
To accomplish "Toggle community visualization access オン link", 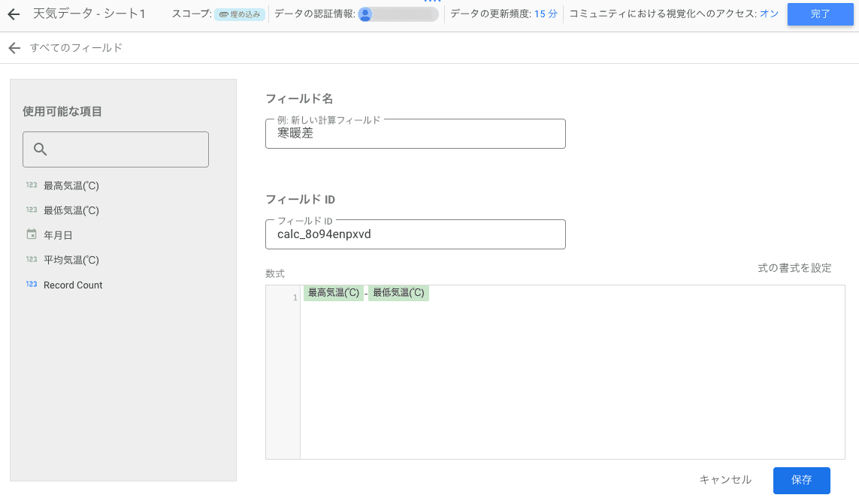I will click(769, 14).
